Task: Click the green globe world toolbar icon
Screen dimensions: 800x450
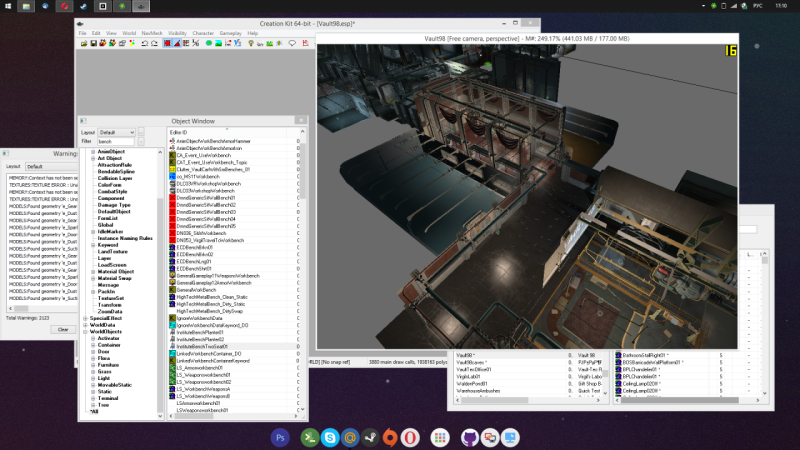Action: coord(209,43)
